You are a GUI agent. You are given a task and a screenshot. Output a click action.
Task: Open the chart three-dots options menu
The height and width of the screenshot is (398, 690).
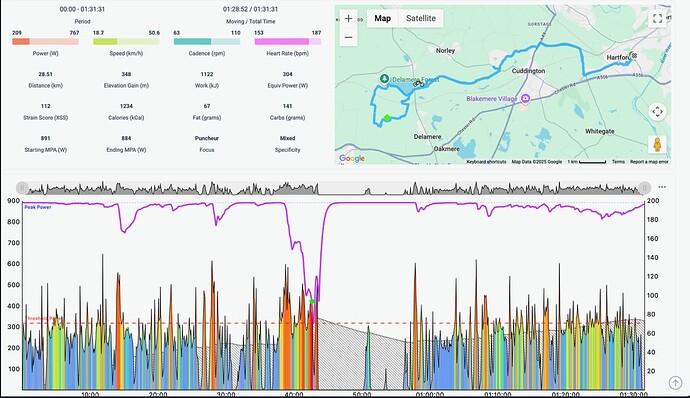[662, 187]
